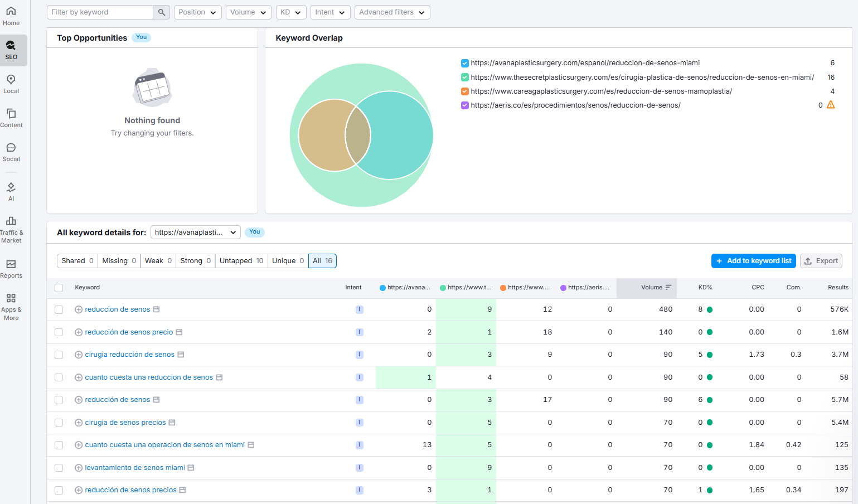Open keyword link 'cuanto cuesta una reduccion de senos'

[x=149, y=377]
